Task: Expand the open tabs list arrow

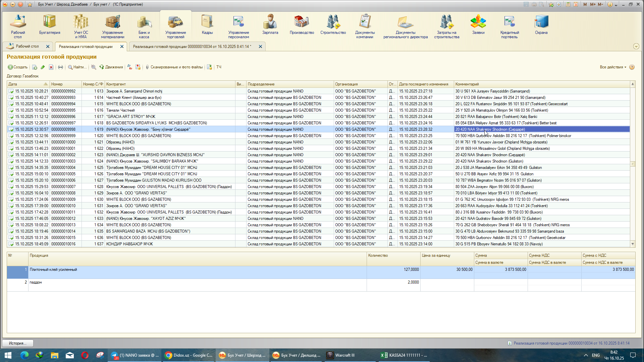Action: tap(636, 46)
